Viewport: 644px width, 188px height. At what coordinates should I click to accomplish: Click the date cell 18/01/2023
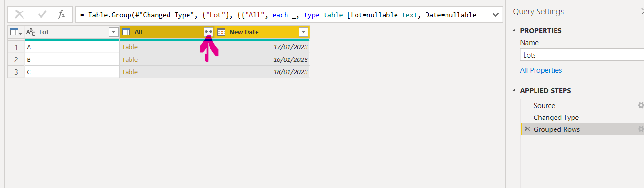[x=262, y=72]
